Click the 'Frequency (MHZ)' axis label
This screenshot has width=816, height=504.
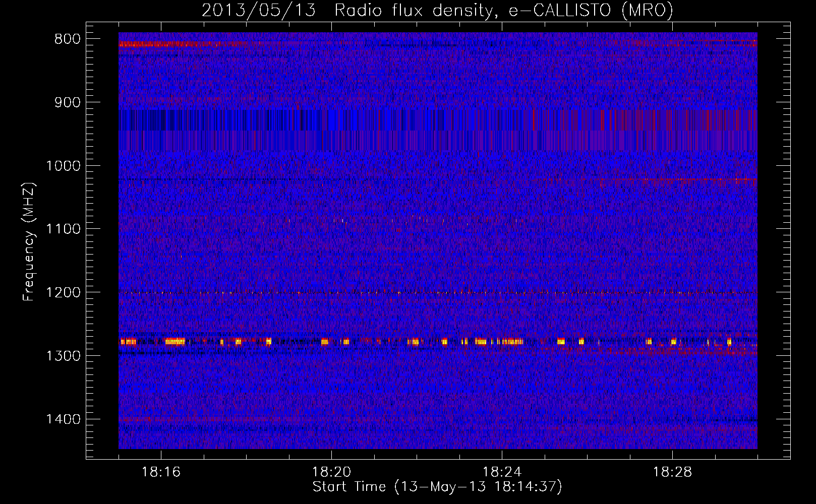pyautogui.click(x=29, y=241)
